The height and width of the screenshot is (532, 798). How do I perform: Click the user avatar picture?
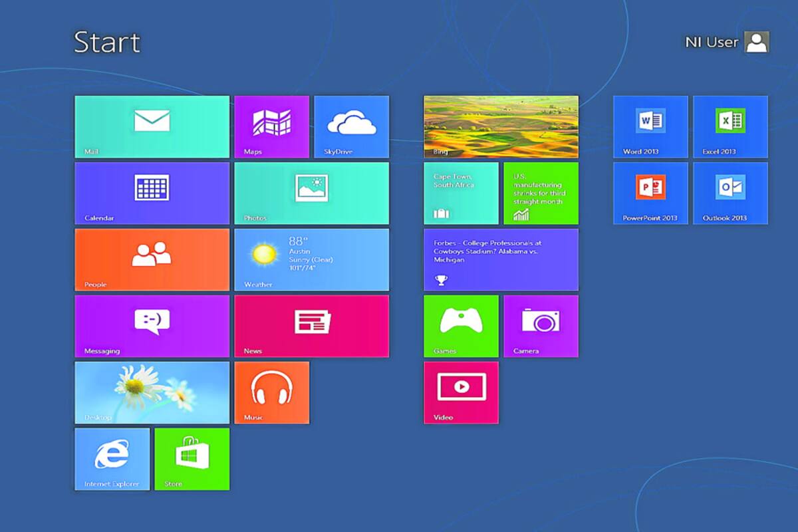757,42
